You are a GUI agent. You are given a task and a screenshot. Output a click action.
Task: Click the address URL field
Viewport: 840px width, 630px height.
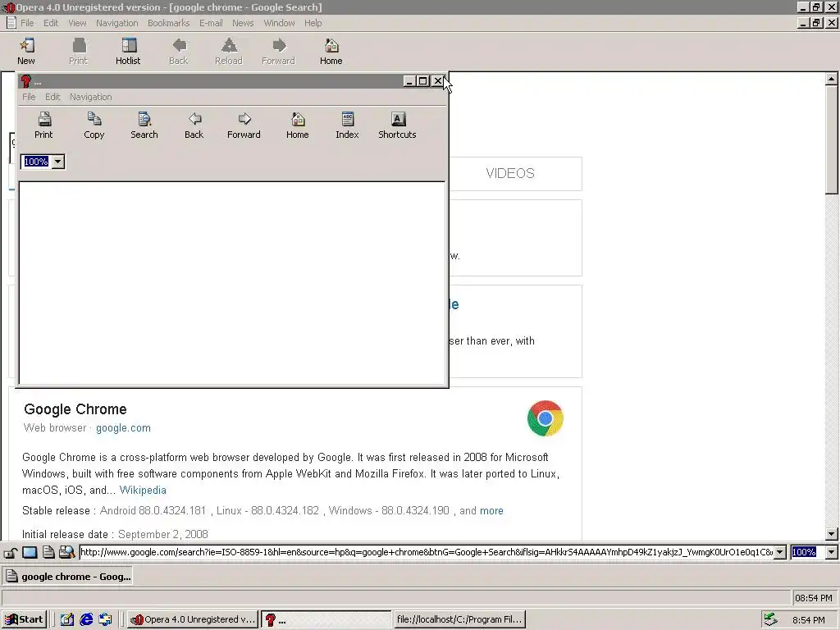pos(427,552)
